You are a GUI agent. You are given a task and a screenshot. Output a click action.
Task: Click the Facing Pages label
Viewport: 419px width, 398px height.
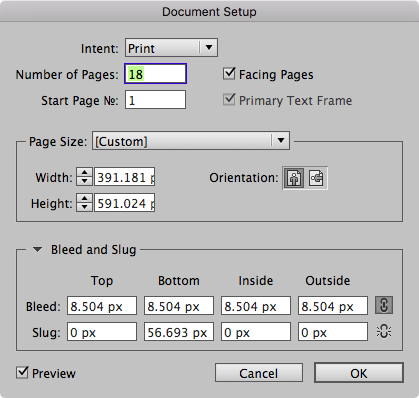pos(276,75)
